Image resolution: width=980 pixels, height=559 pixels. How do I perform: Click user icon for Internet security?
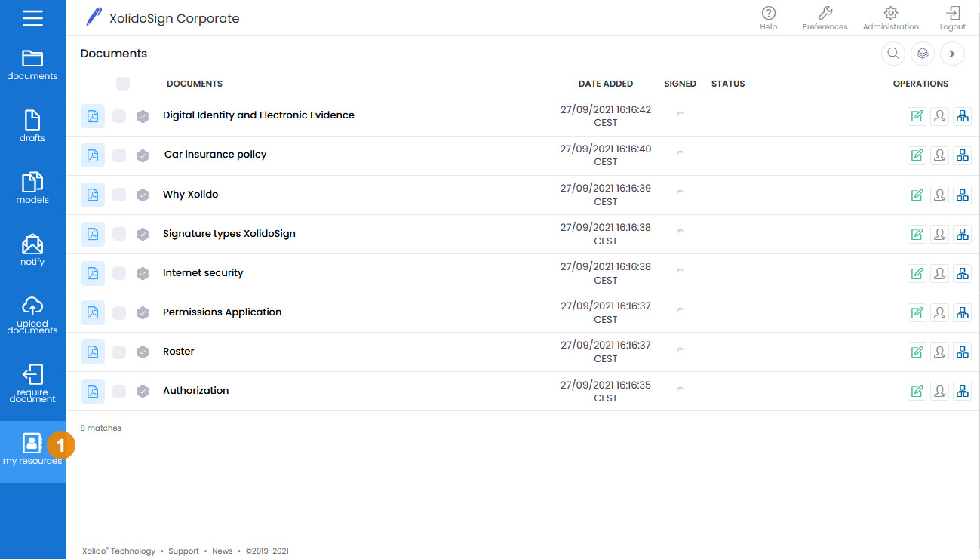pos(939,273)
